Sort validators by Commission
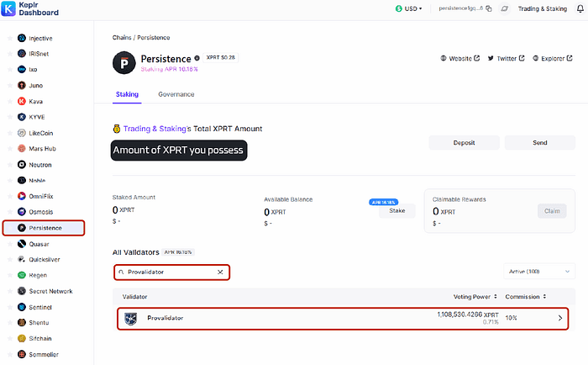Screen dimensions: 588x365 (x=525, y=297)
